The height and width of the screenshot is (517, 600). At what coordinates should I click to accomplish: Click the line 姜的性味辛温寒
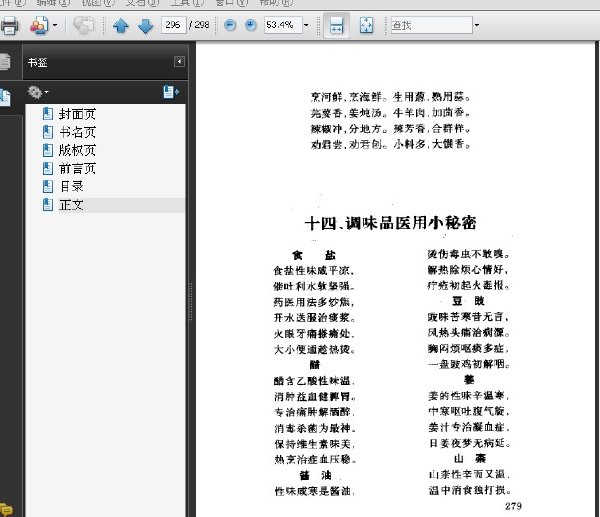tap(469, 396)
